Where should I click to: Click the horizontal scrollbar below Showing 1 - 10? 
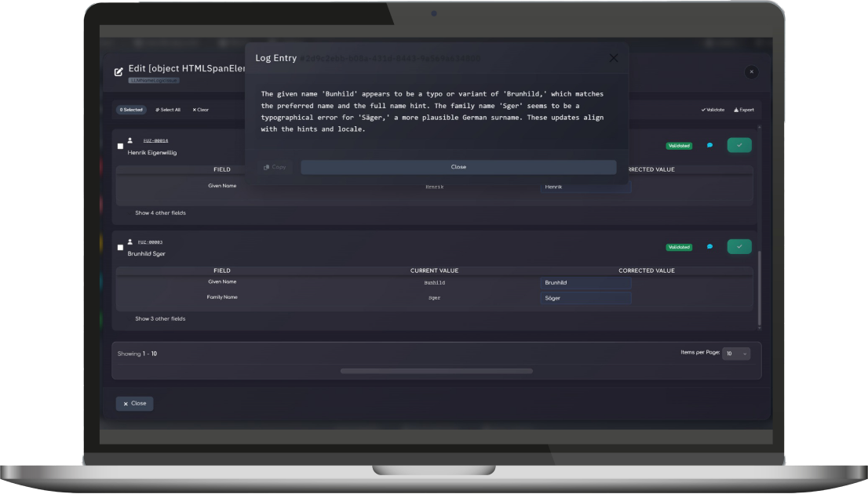click(436, 371)
